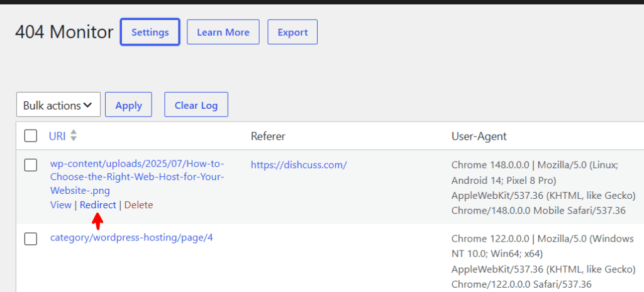Screen dimensions: 644x292
Task: Click the Learn More button
Action: (223, 32)
